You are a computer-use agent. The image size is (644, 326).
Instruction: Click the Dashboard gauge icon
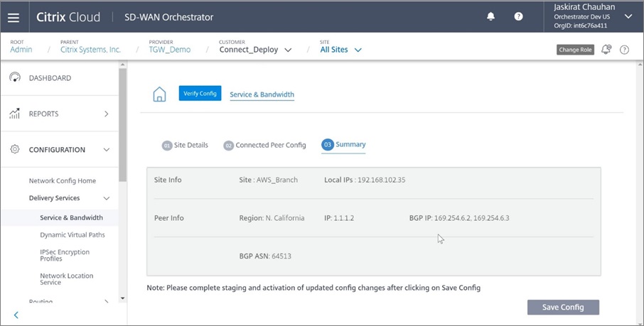click(15, 77)
